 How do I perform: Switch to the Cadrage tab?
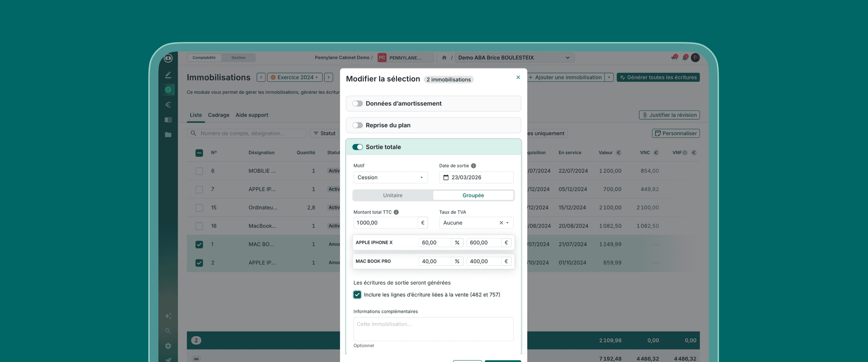point(218,115)
